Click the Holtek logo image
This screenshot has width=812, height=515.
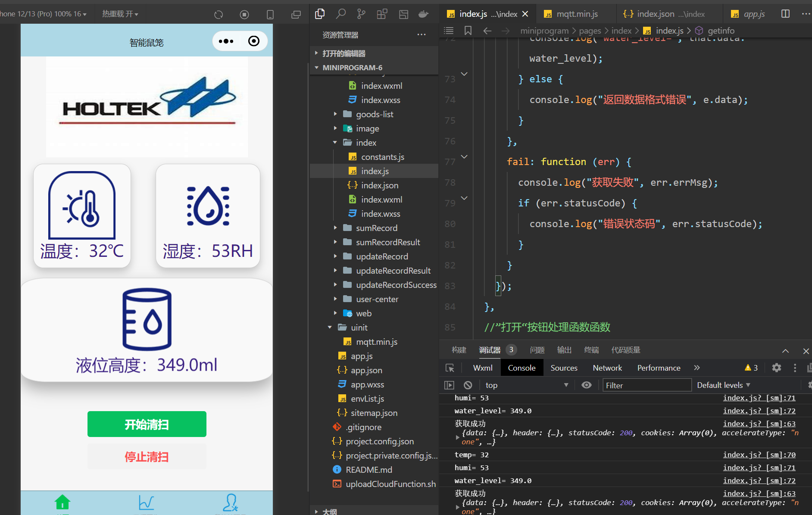(147, 106)
